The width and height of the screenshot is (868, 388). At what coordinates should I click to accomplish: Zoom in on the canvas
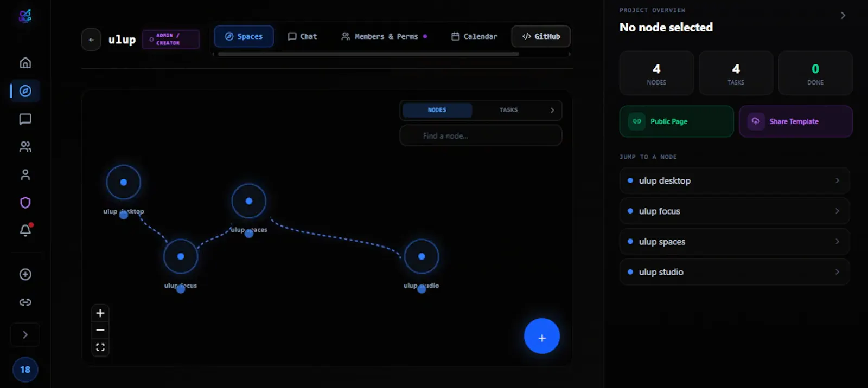[x=100, y=313]
